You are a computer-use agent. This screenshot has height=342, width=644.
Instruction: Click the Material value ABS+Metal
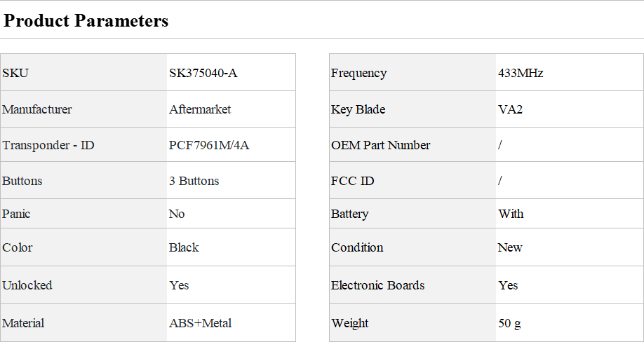coord(200,322)
